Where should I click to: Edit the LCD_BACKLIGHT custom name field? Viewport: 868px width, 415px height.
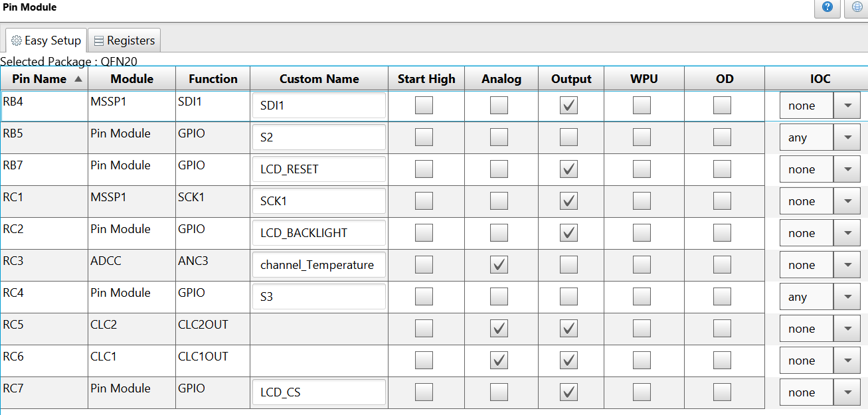click(319, 233)
